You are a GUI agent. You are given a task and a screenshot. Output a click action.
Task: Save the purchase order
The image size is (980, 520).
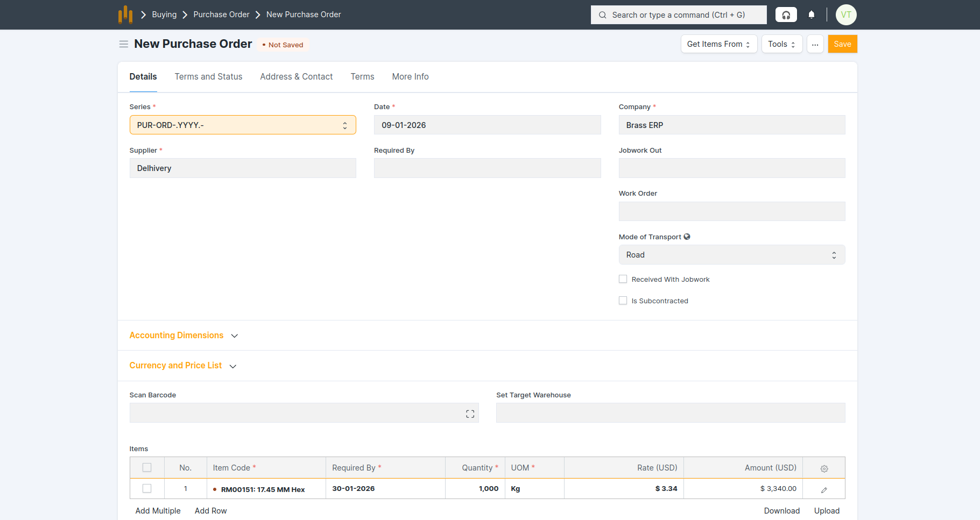(842, 44)
